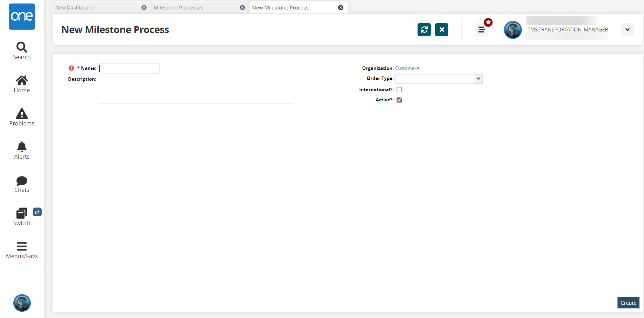Viewport: 644px width, 318px height.
Task: Close the Milestone Processes tab
Action: click(242, 7)
